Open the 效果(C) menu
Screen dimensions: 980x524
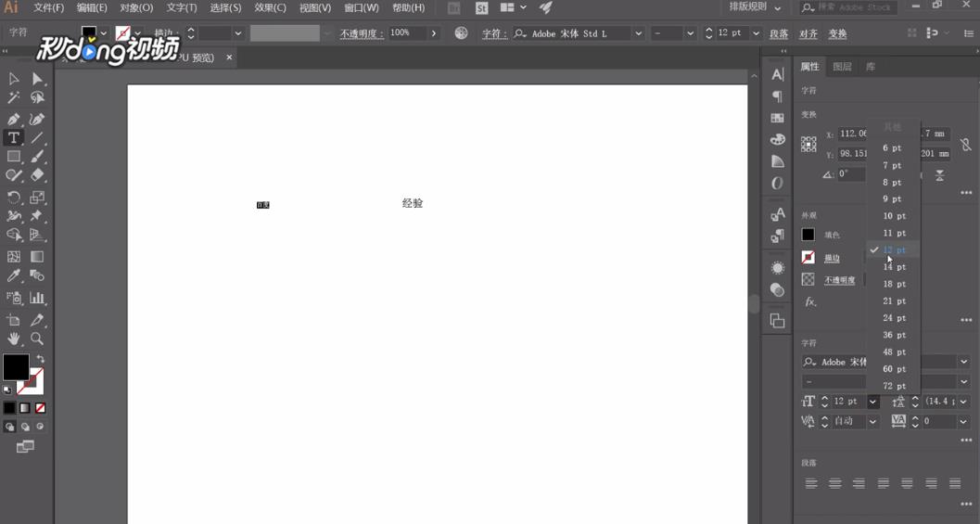tap(270, 7)
